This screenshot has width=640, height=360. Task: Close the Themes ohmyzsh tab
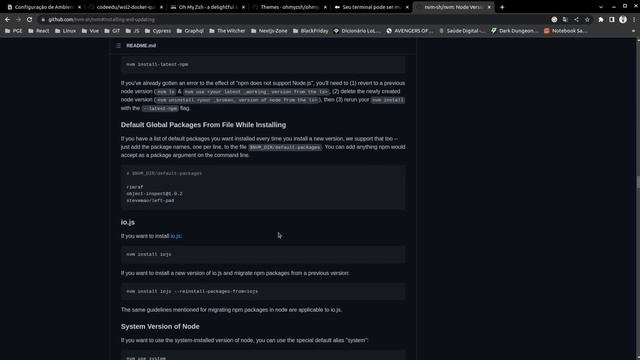[325, 7]
